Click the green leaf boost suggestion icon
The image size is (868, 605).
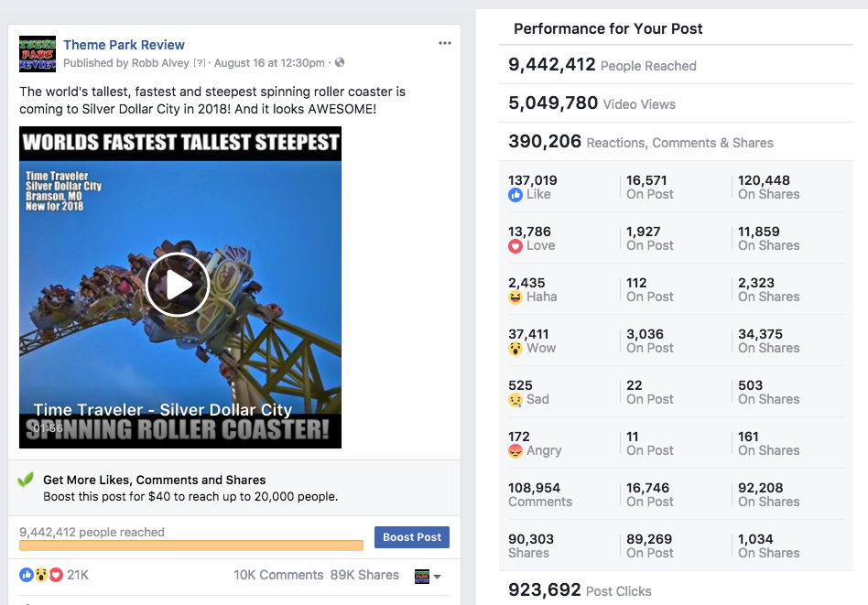click(x=26, y=480)
